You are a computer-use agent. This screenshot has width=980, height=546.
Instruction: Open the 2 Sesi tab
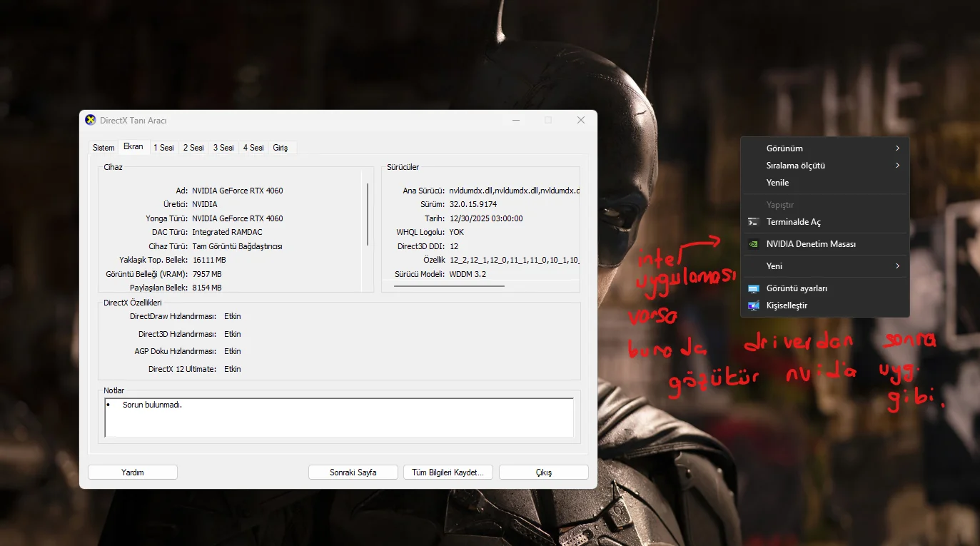coord(193,148)
